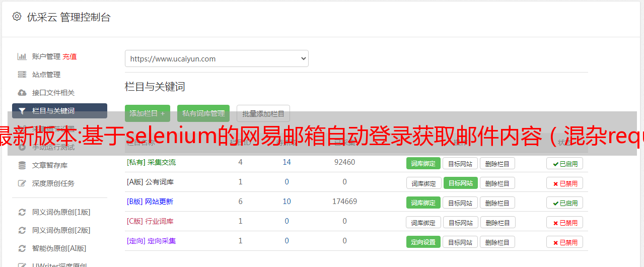Click the 批量添加栏目 button

point(263,113)
